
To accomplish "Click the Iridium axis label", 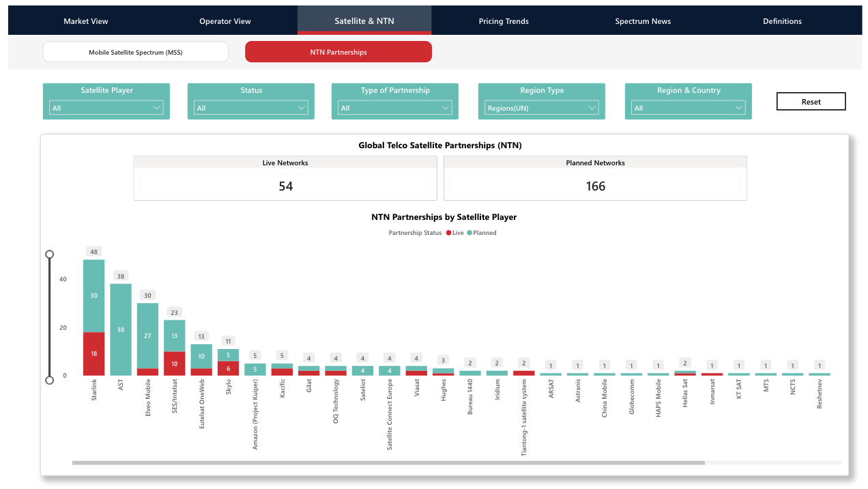I will [497, 390].
